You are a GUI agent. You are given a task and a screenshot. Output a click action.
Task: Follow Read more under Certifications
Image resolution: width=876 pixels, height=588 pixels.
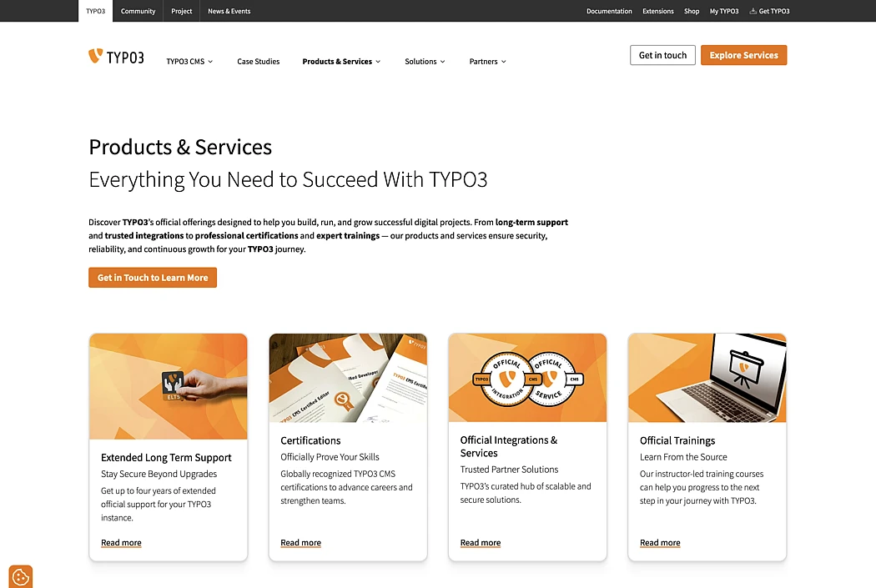[300, 543]
